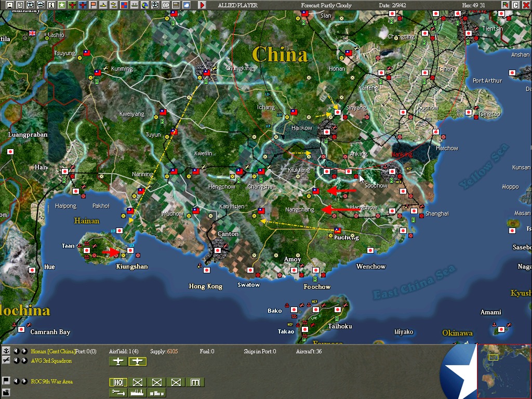Go to next base with right arrow beside Honan
This screenshot has width=532, height=399.
(24, 351)
